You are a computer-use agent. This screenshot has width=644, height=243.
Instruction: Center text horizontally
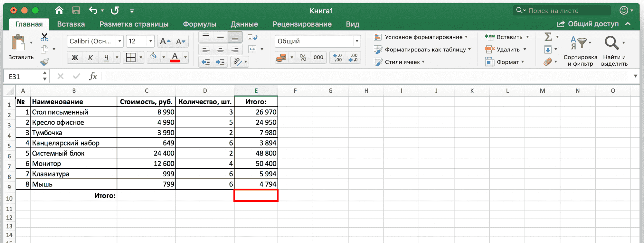pyautogui.click(x=221, y=49)
